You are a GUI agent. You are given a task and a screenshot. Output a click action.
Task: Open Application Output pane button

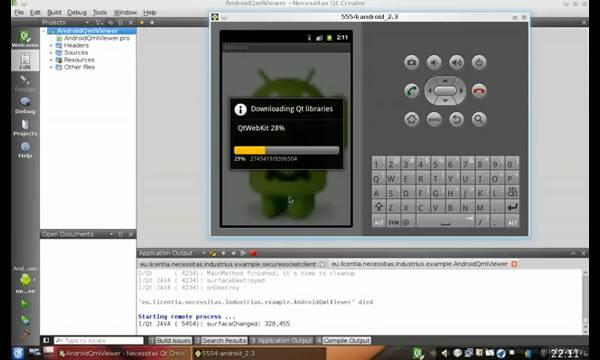tap(281, 340)
